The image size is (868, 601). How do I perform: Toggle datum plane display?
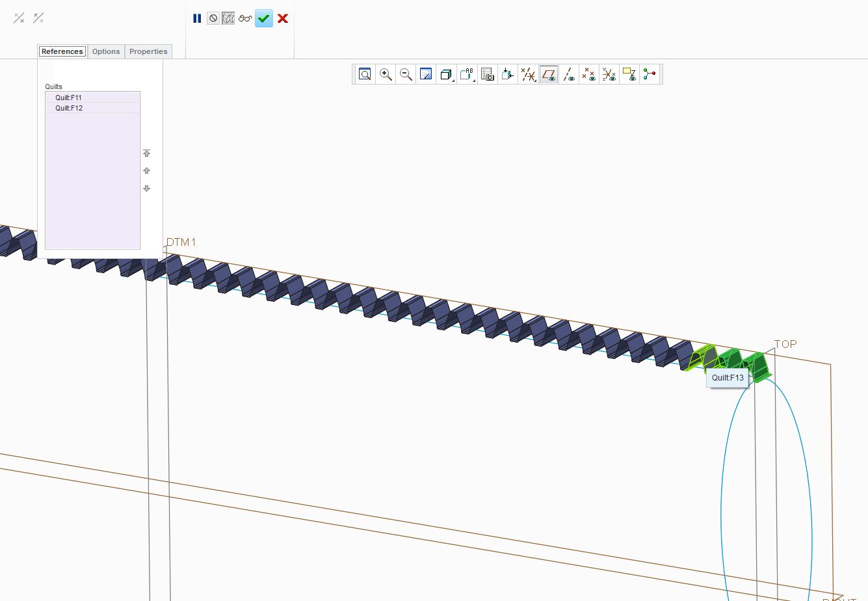549,74
